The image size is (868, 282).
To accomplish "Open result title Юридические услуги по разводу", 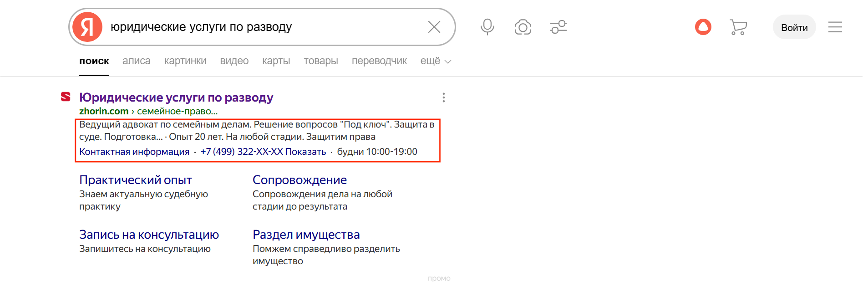I will pos(176,97).
